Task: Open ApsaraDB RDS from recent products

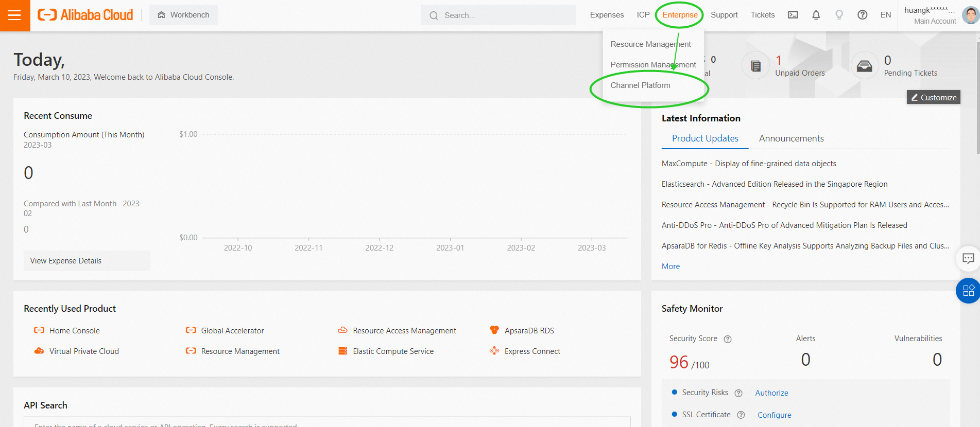Action: (x=529, y=331)
